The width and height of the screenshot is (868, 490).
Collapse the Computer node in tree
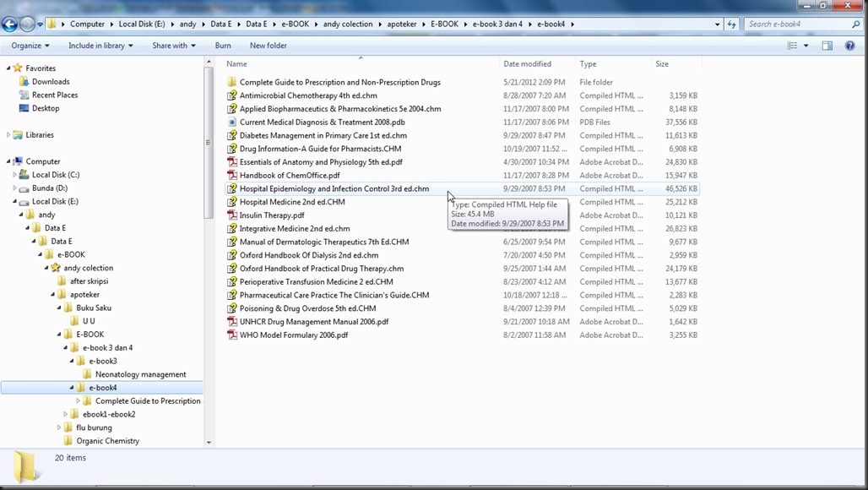pyautogui.click(x=8, y=161)
